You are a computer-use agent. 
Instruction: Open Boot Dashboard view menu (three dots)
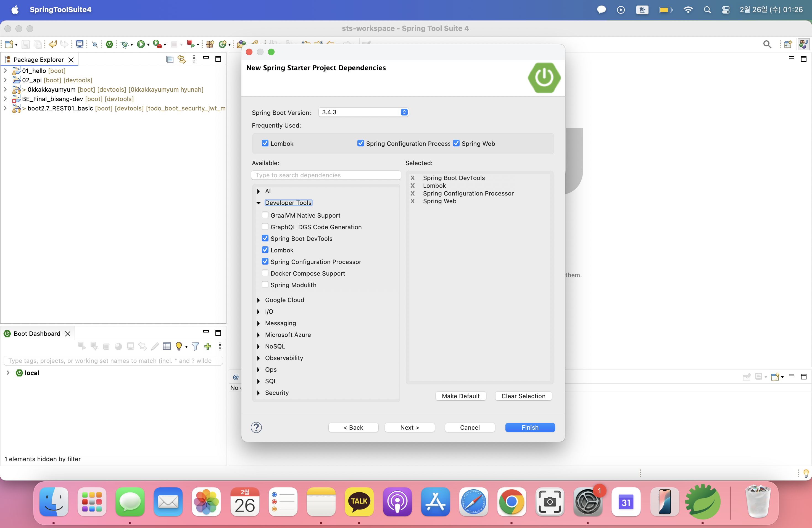pyautogui.click(x=220, y=347)
